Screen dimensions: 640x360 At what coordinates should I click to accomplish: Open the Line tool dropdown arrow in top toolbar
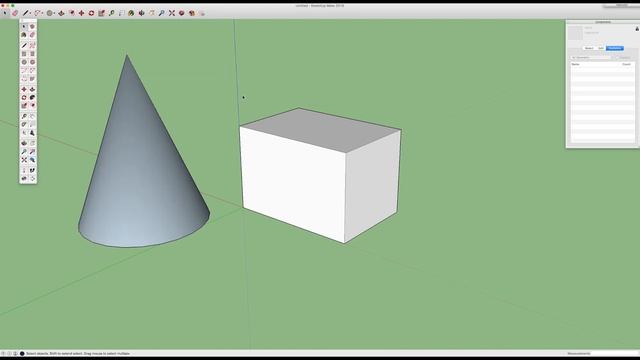[30, 13]
